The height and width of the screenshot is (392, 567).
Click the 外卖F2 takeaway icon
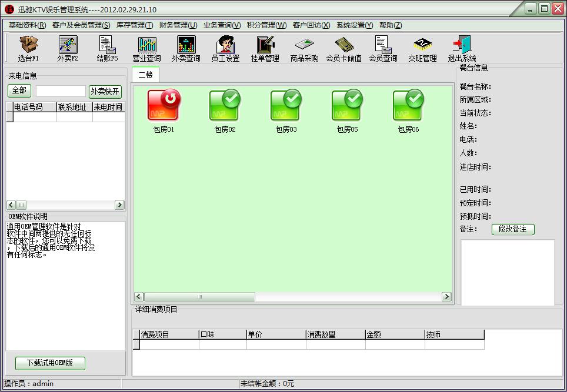[68, 48]
